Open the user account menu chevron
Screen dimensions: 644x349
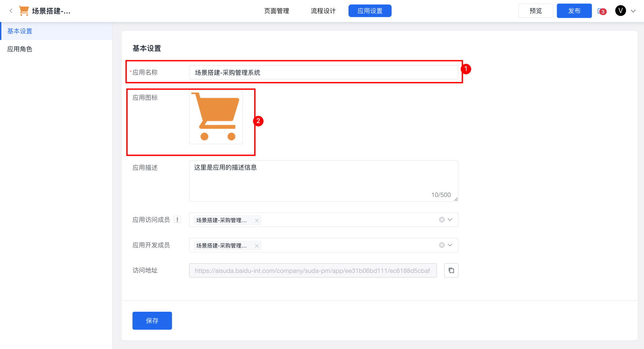pyautogui.click(x=633, y=11)
